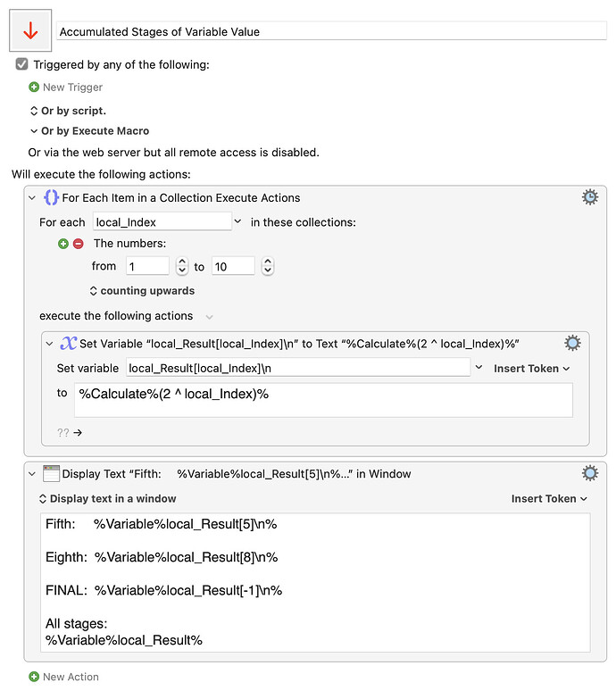Viewport: 616px width, 691px height.
Task: Click the web server remote access text
Action: pyautogui.click(x=173, y=153)
